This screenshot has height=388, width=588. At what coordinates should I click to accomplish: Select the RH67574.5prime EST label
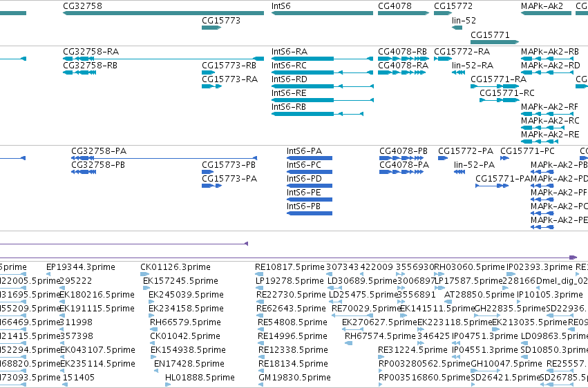tap(380, 336)
